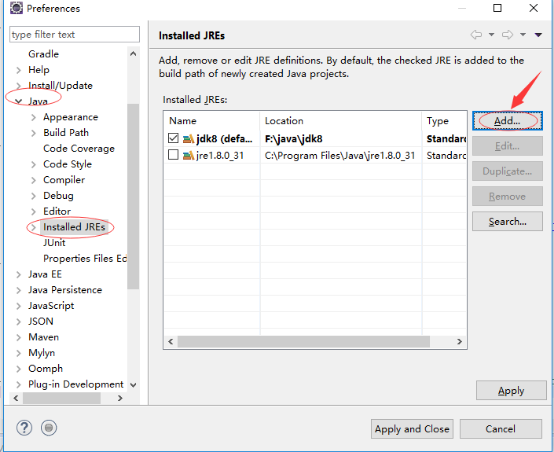Expand the Plug-in Development node
Viewport: 554px width, 452px height.
[19, 385]
